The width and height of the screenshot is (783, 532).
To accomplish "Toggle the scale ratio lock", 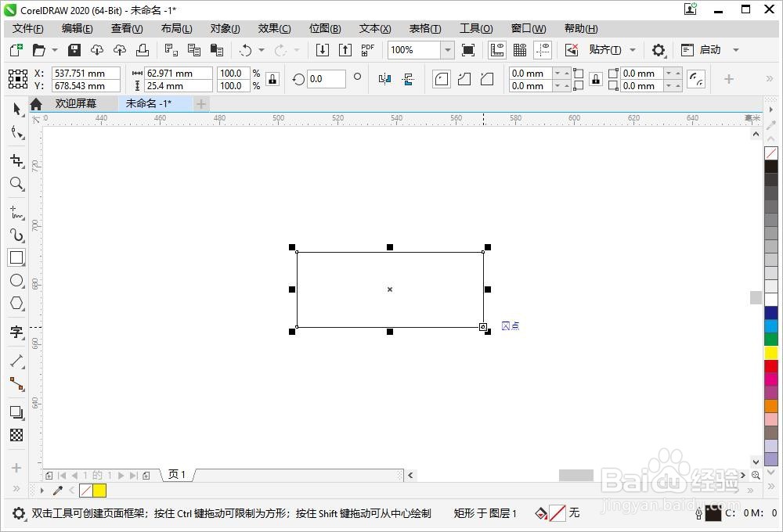I will tap(272, 79).
